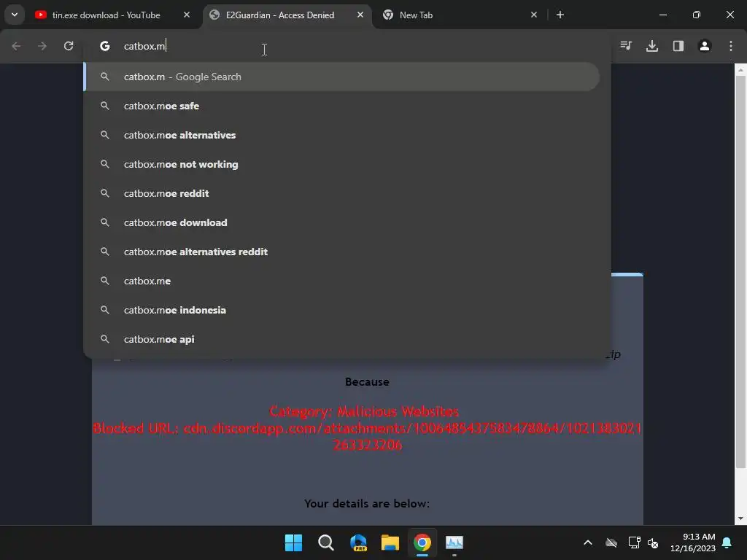Launch Microsoft Edge PRE from taskbar
Image resolution: width=747 pixels, height=560 pixels.
tap(358, 542)
